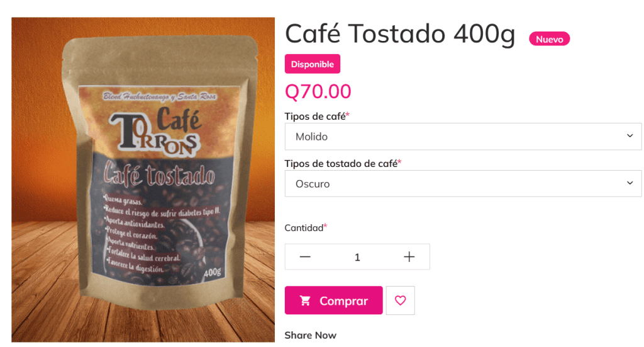Add product to wishlist with heart icon
This screenshot has width=644, height=347.
(400, 300)
